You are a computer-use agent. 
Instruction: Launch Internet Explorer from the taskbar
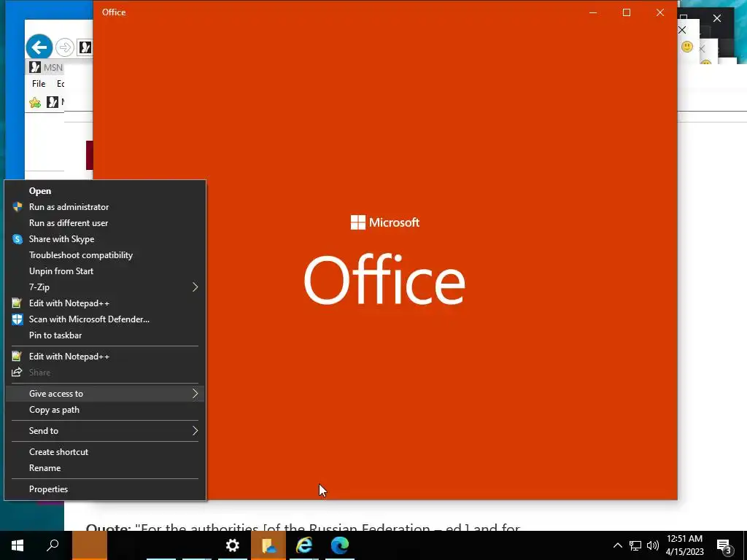[x=304, y=545]
